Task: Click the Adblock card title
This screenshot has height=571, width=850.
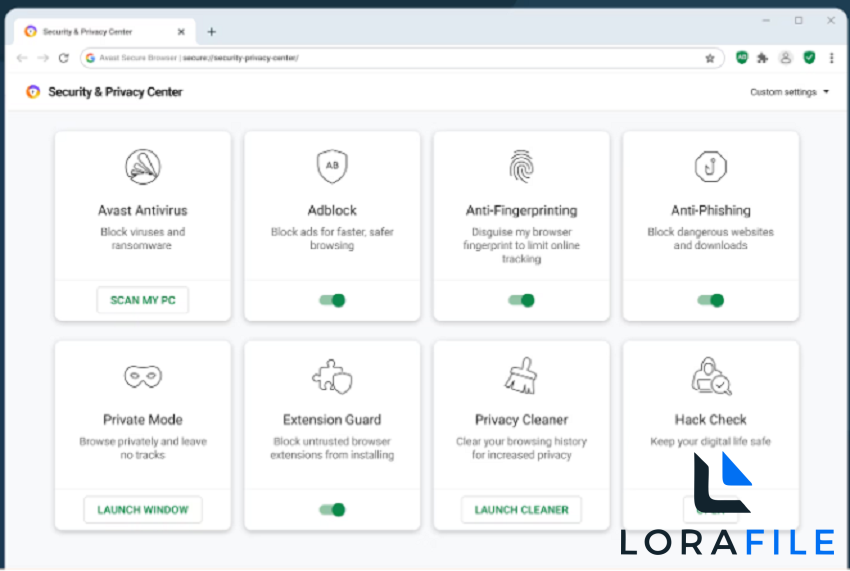Action: (x=332, y=210)
